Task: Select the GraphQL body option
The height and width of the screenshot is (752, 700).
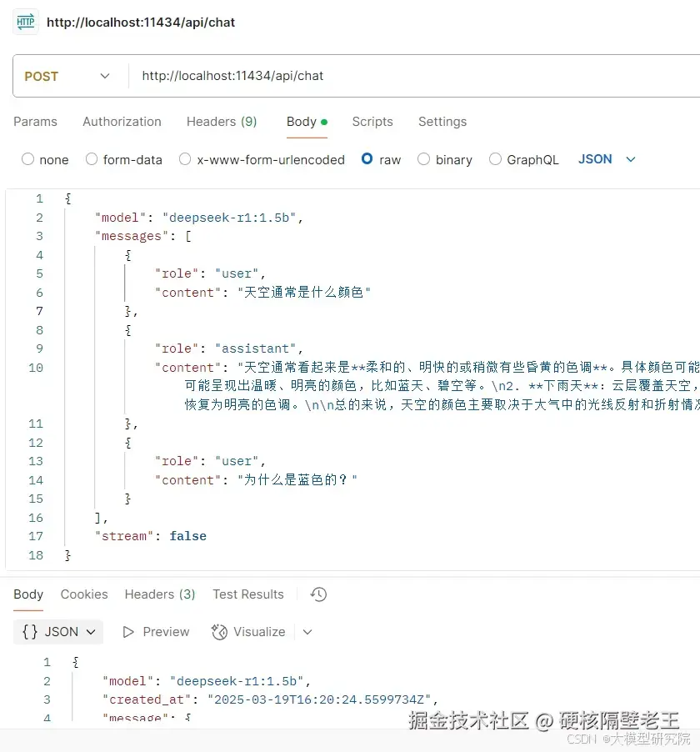Action: (x=495, y=159)
